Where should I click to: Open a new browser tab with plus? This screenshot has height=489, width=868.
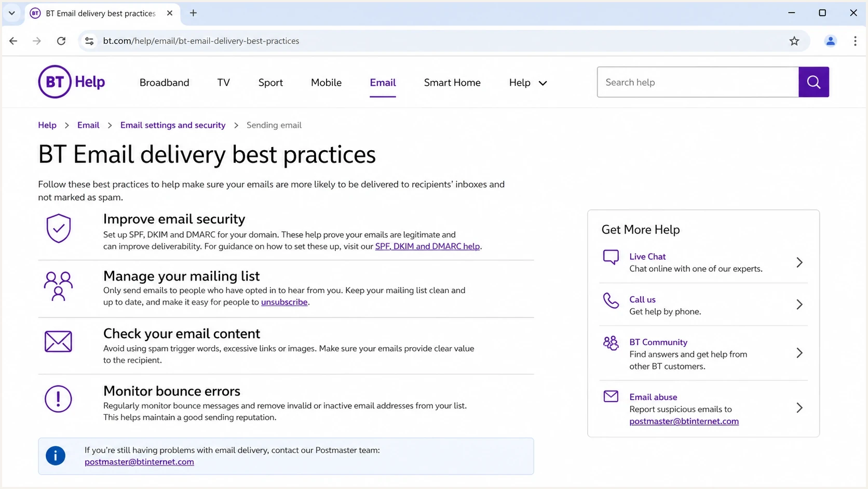click(193, 13)
